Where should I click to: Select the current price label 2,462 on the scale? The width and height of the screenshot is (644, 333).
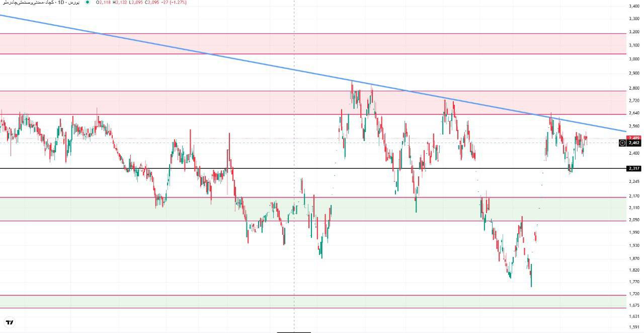tap(633, 143)
